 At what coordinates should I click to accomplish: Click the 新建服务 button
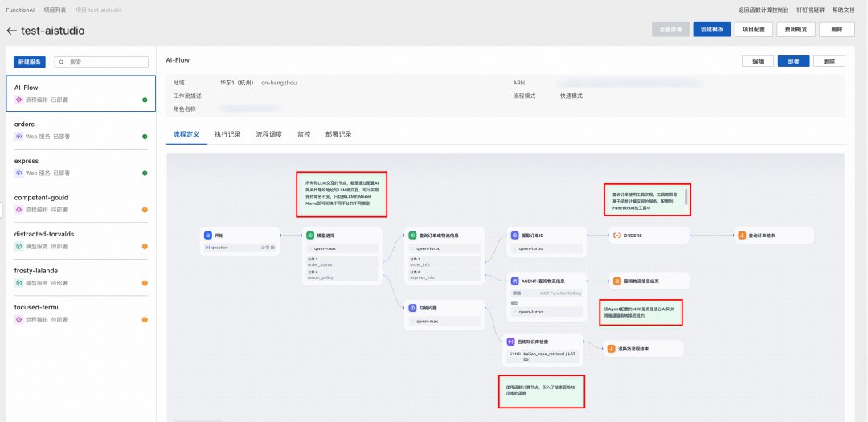click(x=30, y=62)
